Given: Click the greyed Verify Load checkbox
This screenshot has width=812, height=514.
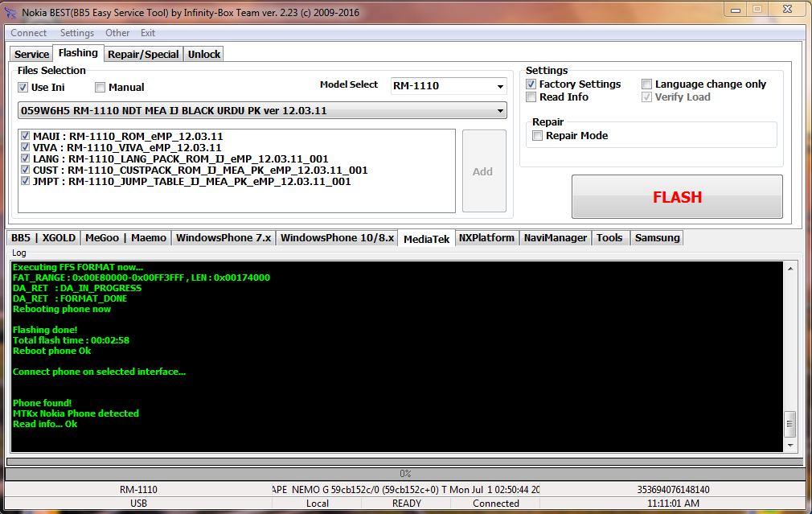Looking at the screenshot, I should [647, 97].
